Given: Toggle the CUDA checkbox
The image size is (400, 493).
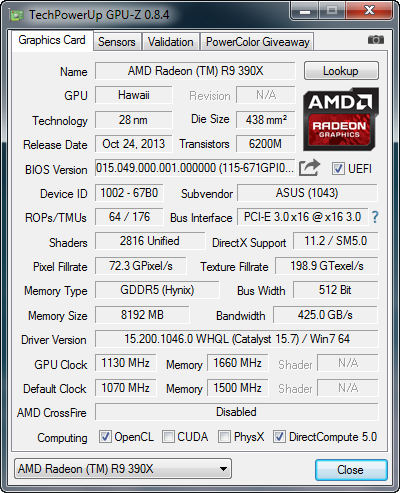Looking at the screenshot, I should point(168,437).
